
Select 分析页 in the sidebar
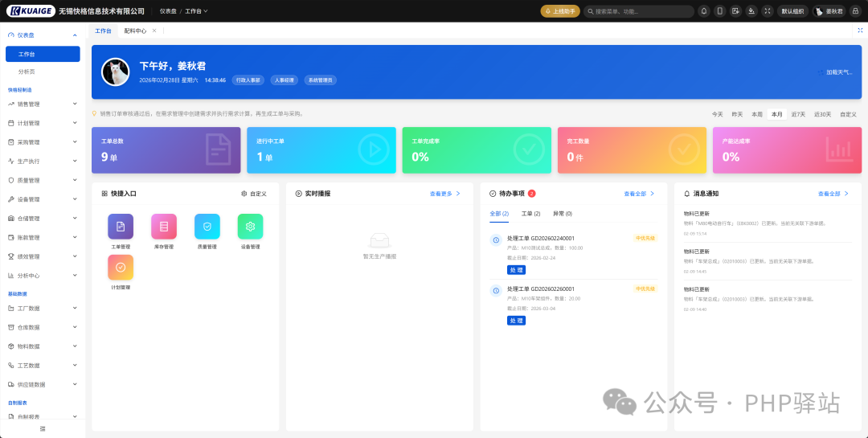click(x=43, y=72)
